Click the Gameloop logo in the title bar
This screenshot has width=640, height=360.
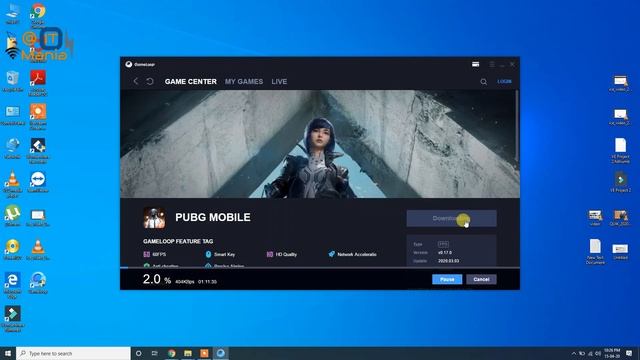129,64
